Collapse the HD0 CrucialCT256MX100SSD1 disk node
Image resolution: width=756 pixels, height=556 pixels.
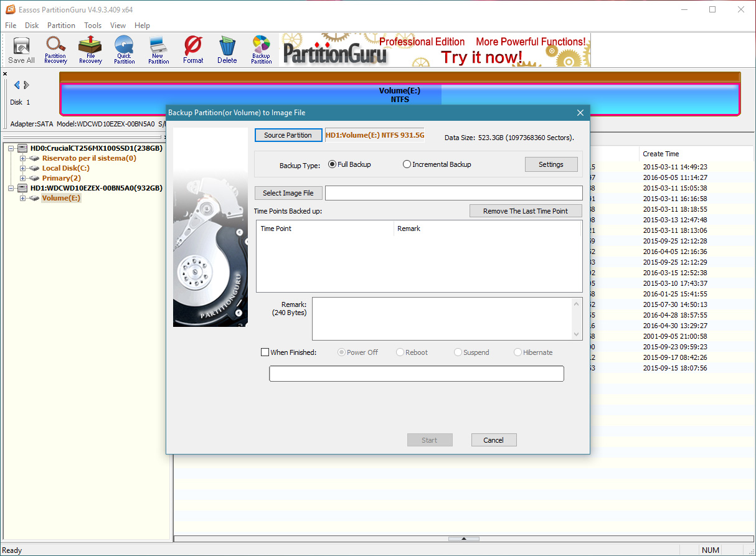(x=11, y=148)
